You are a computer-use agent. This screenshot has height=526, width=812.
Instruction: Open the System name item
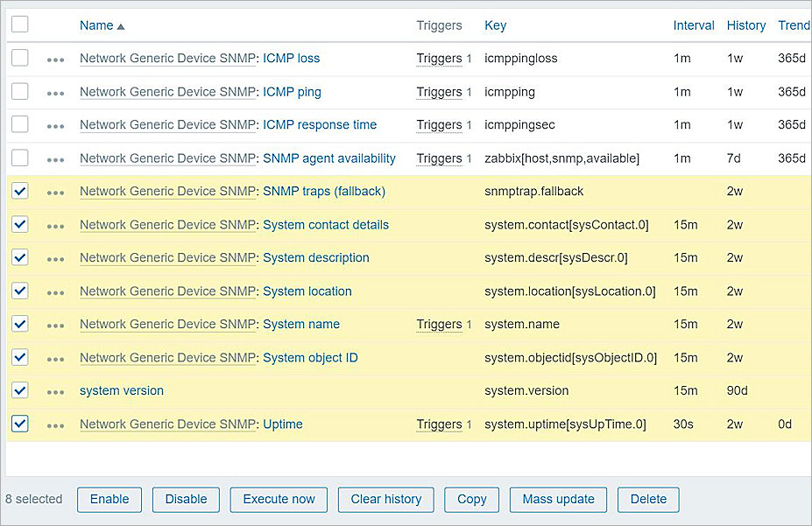[x=301, y=325]
